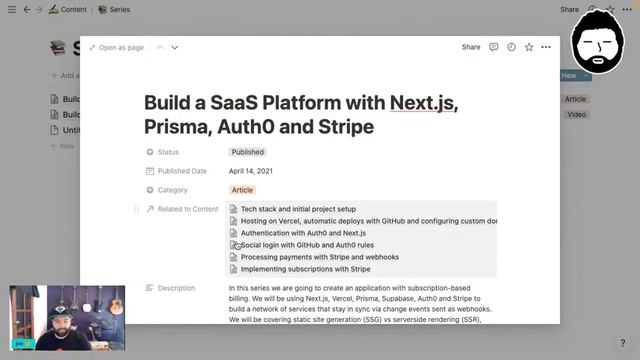Screen dimensions: 640x360
Task: Click page icon beside Implementing subscriptions entry
Action: pos(233,269)
